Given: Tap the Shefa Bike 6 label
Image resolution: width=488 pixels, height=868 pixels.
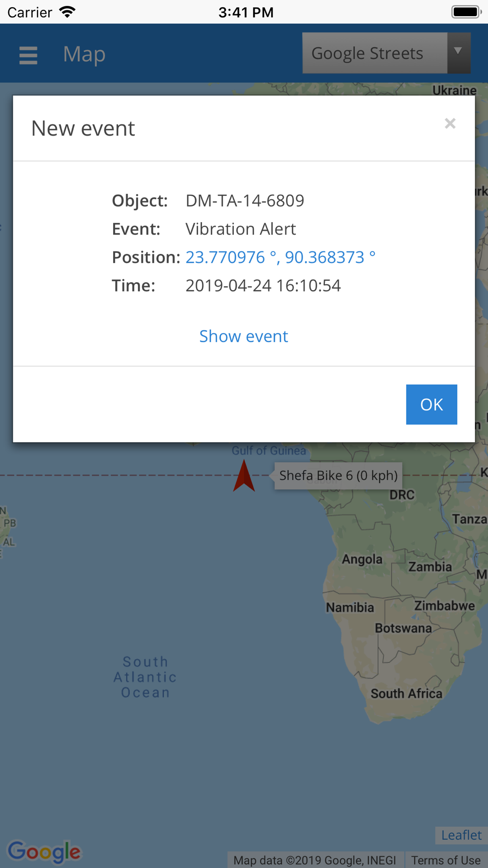Looking at the screenshot, I should [338, 475].
